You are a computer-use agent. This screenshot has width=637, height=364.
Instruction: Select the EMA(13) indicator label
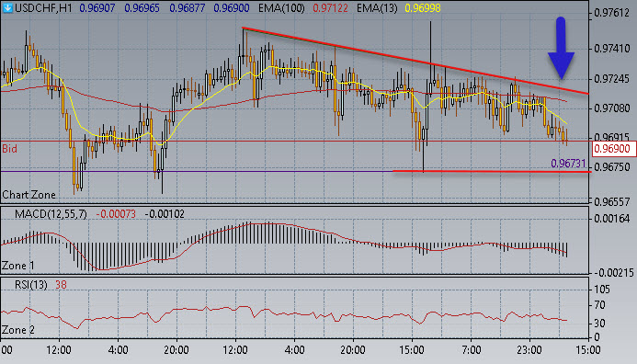pyautogui.click(x=377, y=8)
